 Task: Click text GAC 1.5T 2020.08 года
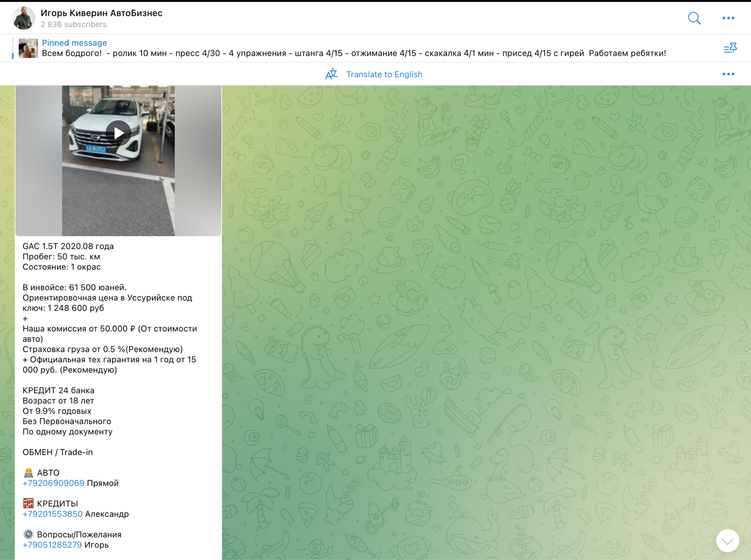pyautogui.click(x=68, y=246)
